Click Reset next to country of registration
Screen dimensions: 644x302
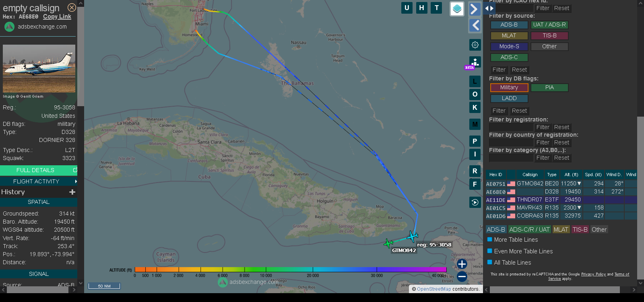pyautogui.click(x=561, y=143)
